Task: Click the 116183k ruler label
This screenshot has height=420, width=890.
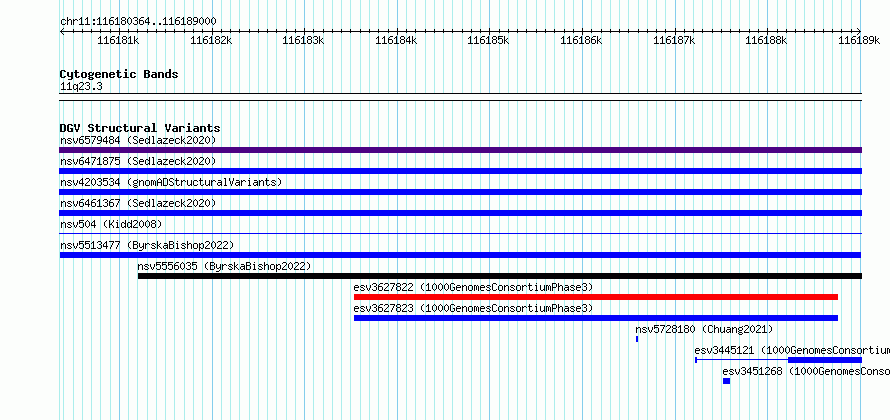Action: coord(303,40)
